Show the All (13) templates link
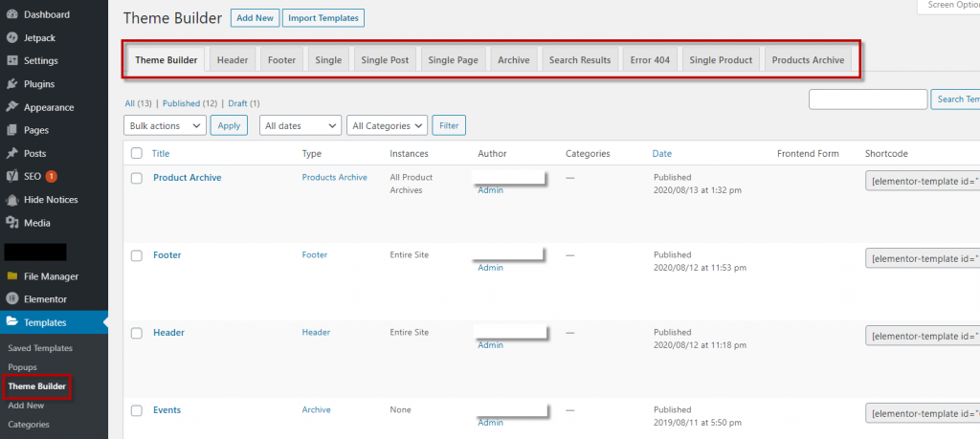 point(138,103)
